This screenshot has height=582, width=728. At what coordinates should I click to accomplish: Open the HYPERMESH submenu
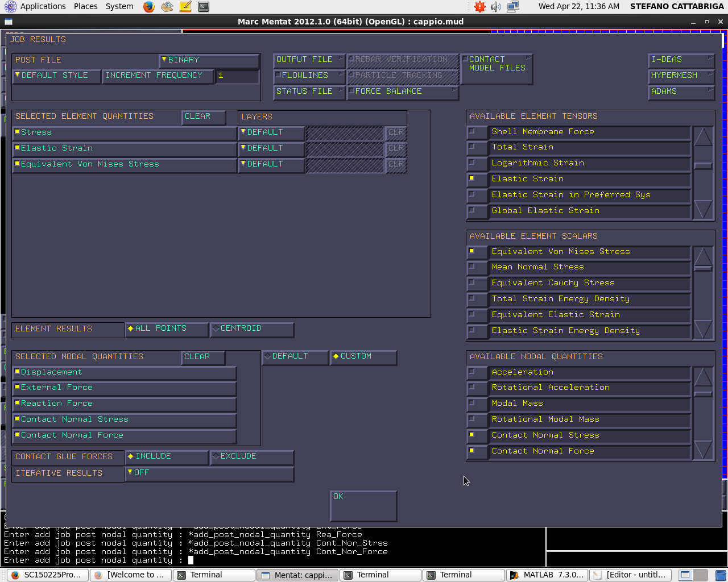[681, 76]
